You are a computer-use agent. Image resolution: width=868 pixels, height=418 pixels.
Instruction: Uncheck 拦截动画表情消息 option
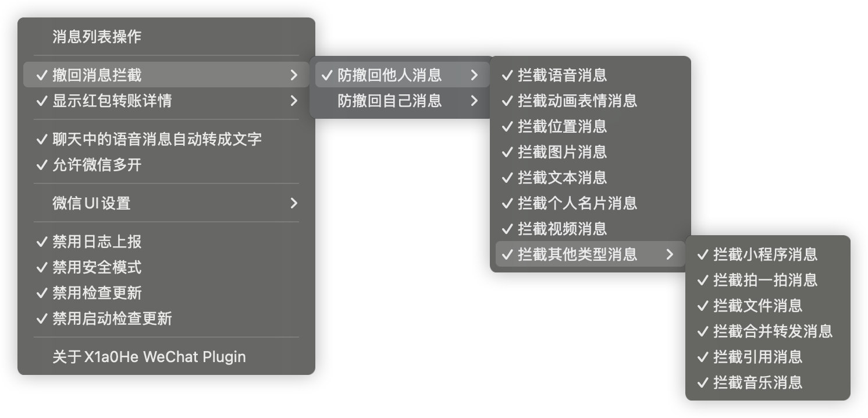click(x=577, y=101)
